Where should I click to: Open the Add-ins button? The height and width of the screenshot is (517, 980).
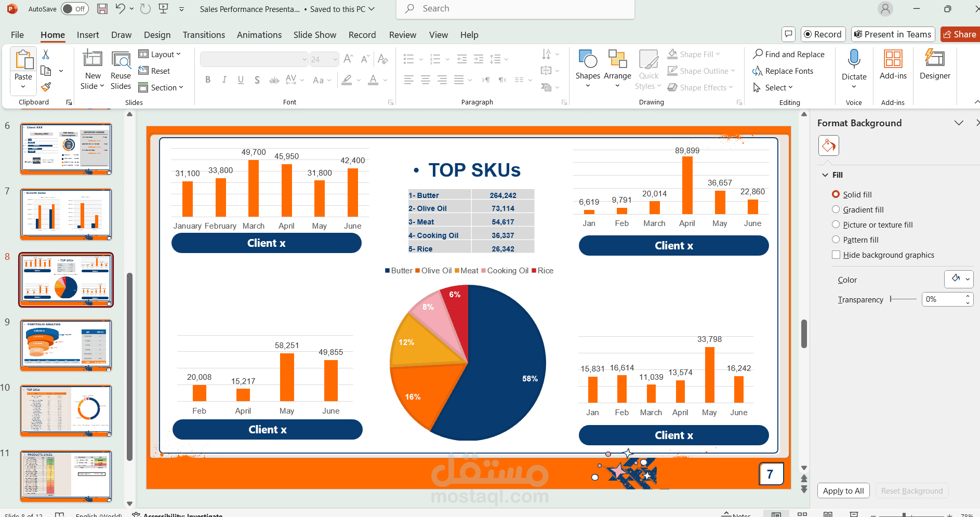click(893, 65)
